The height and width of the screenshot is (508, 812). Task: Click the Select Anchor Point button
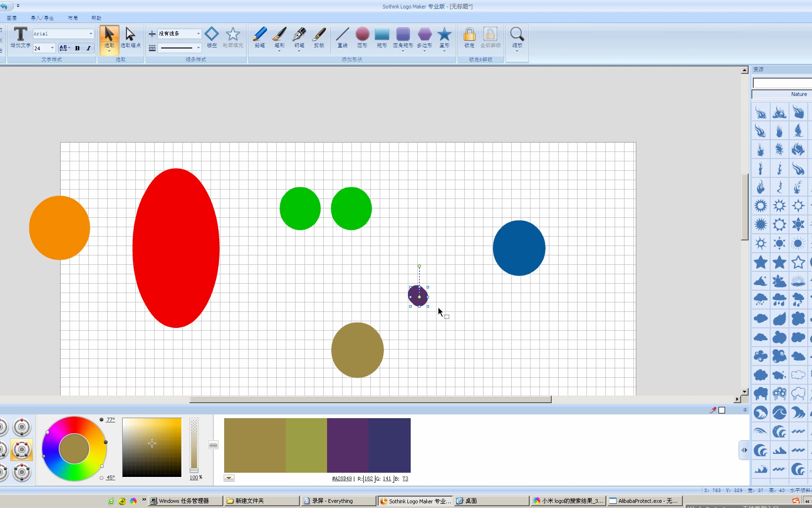point(130,37)
